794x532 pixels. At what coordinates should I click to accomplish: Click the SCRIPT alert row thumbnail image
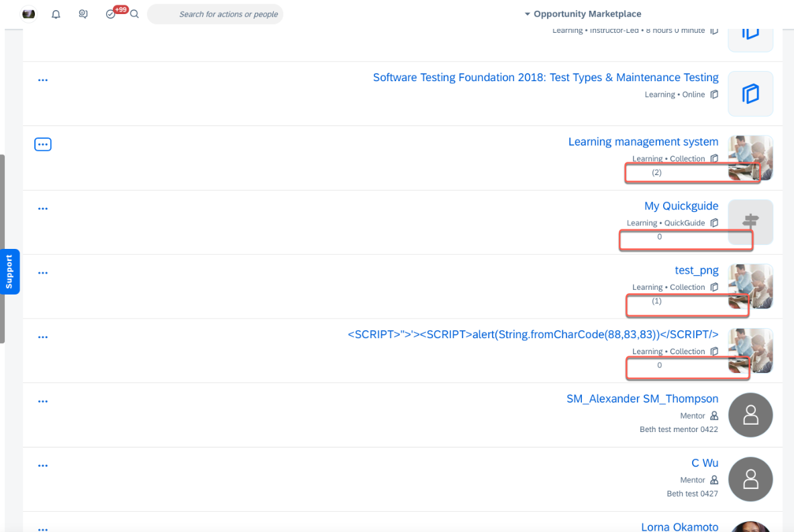750,351
